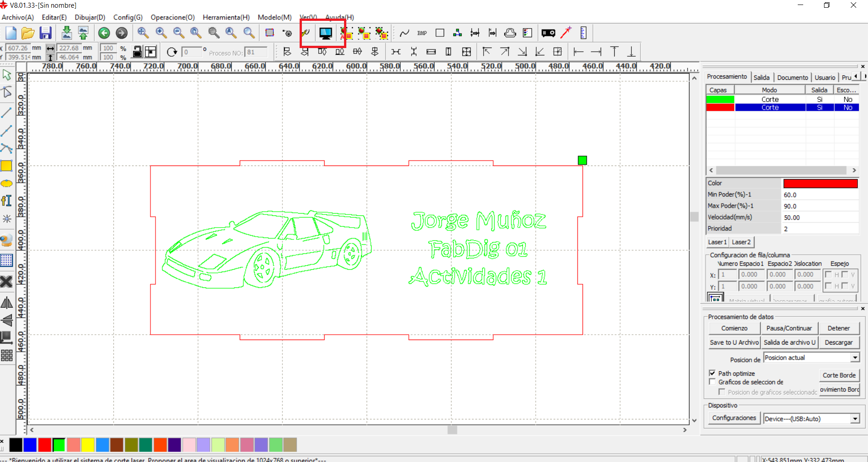Click the monitor preview simulation icon

(325, 33)
